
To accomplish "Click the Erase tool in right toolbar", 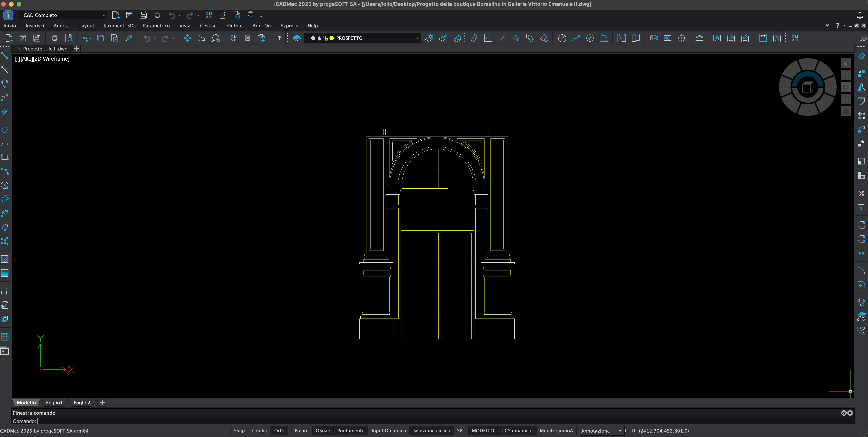I will (861, 56).
